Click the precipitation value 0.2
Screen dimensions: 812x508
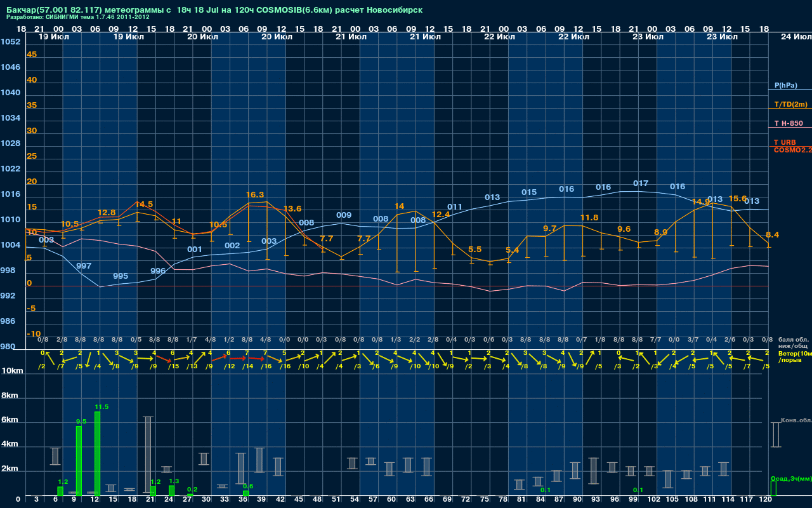click(x=193, y=490)
